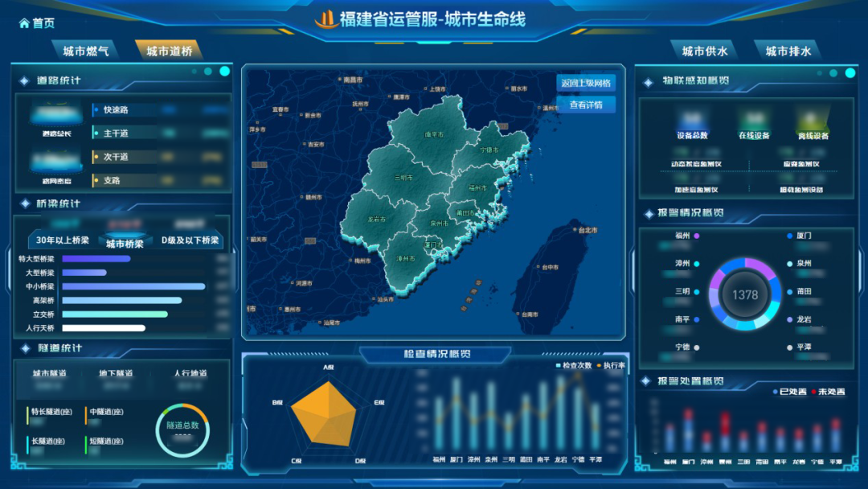Select the 城市隧道 stat

49,378
